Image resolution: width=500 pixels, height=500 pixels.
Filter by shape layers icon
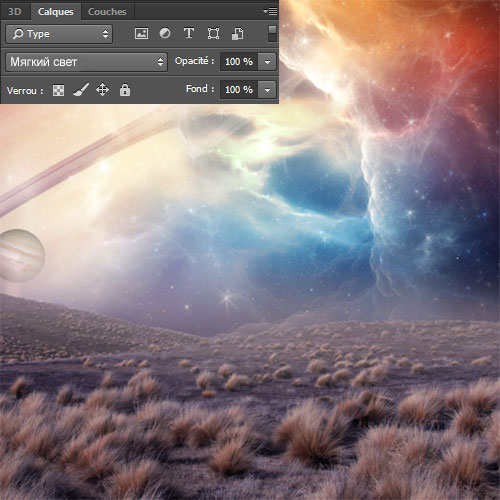tap(213, 34)
